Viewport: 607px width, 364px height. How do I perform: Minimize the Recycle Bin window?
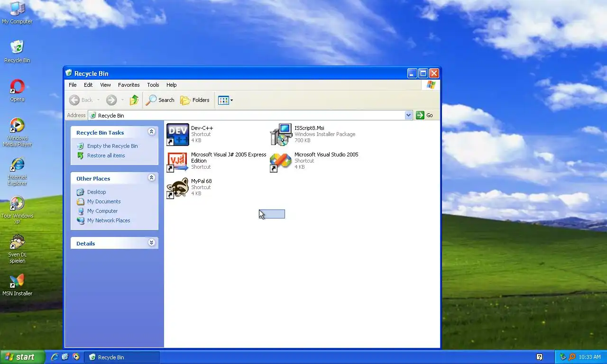(412, 73)
